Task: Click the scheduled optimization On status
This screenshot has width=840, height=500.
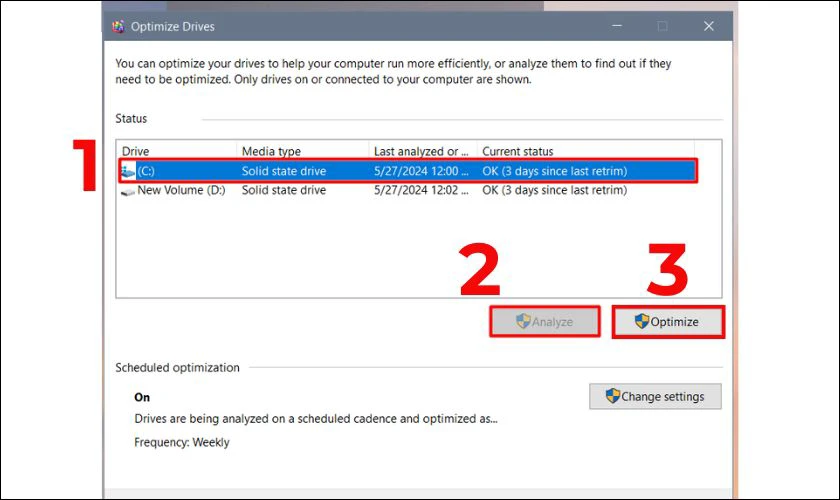Action: click(142, 397)
